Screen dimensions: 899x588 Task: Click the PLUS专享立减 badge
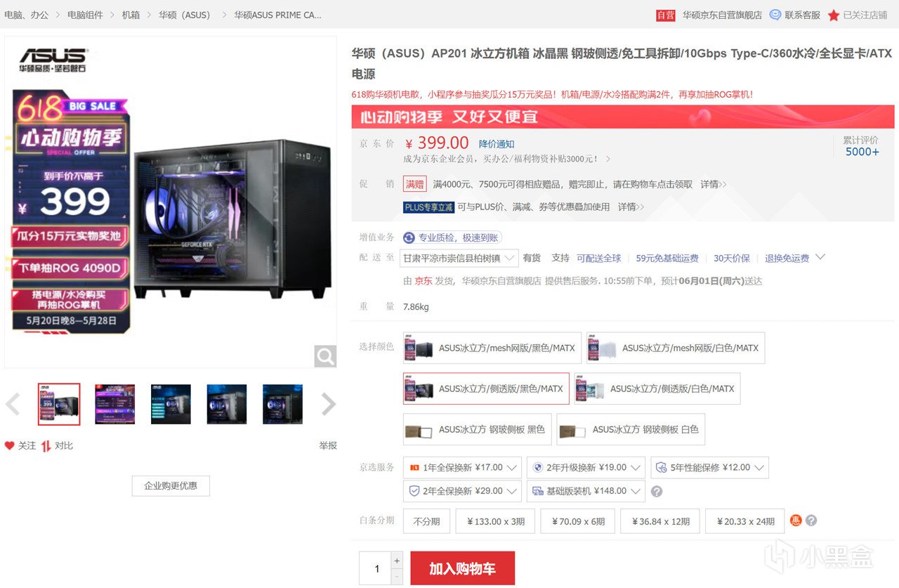(428, 207)
